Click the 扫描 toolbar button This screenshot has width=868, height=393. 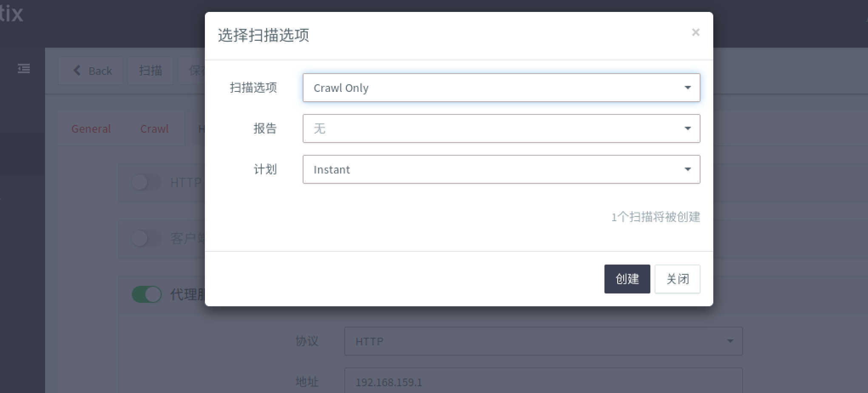pos(150,71)
